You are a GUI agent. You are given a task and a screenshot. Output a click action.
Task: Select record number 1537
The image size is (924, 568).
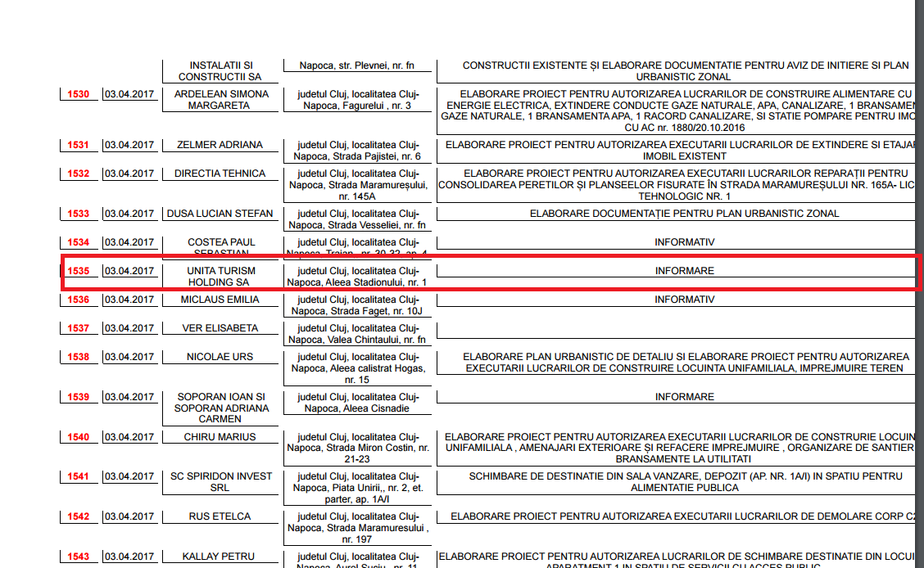click(79, 328)
